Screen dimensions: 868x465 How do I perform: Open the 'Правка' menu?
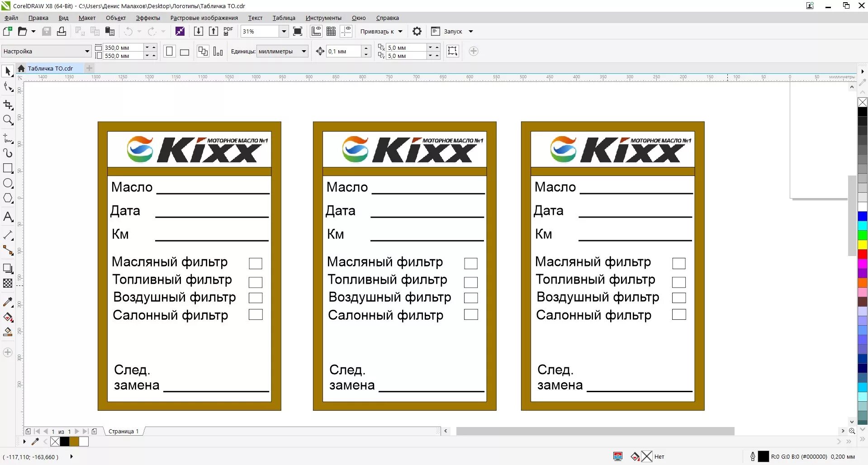pyautogui.click(x=38, y=18)
